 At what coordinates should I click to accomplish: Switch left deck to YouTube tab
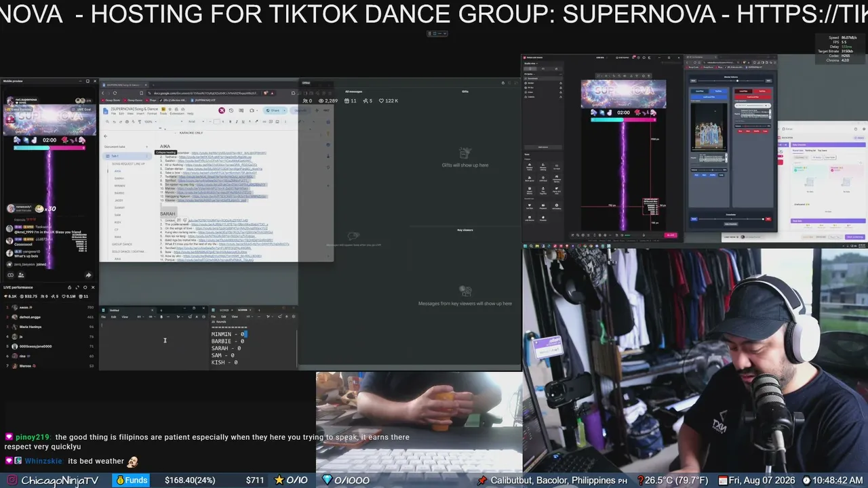pyautogui.click(x=717, y=91)
